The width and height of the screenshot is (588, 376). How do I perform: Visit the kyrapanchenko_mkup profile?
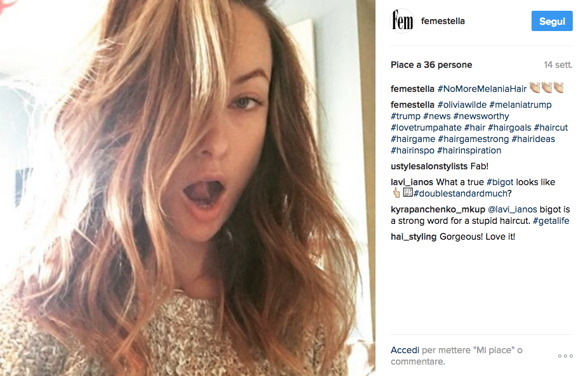click(438, 209)
